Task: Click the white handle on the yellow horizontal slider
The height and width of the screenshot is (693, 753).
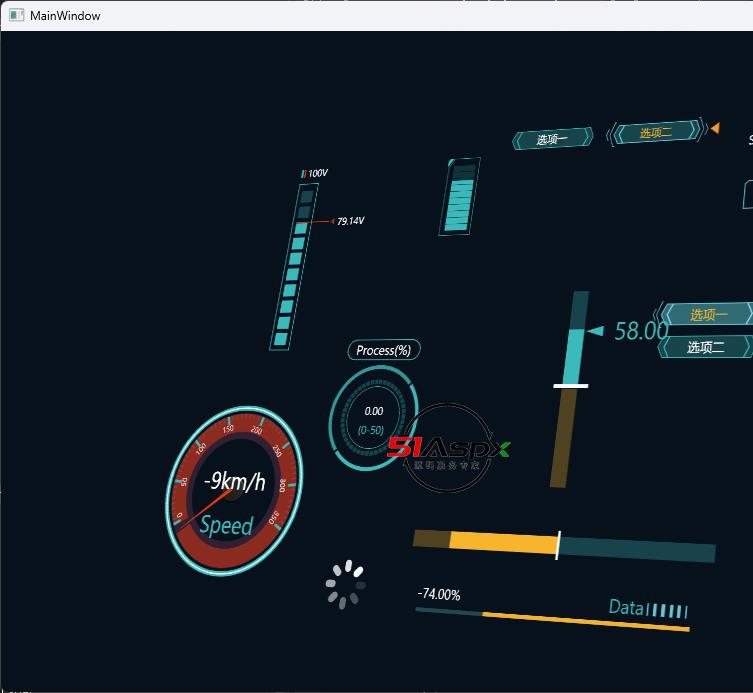Action: click(558, 545)
